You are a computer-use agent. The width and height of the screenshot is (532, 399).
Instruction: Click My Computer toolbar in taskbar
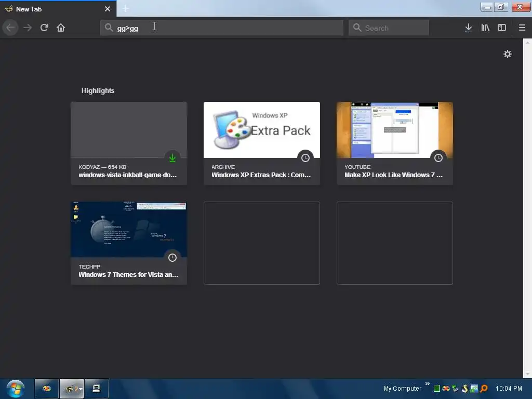click(x=403, y=389)
